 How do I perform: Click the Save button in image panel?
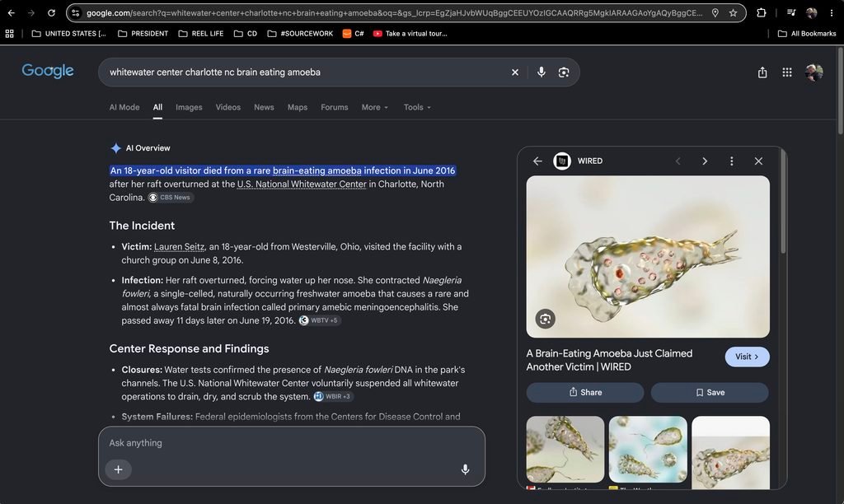(x=710, y=393)
